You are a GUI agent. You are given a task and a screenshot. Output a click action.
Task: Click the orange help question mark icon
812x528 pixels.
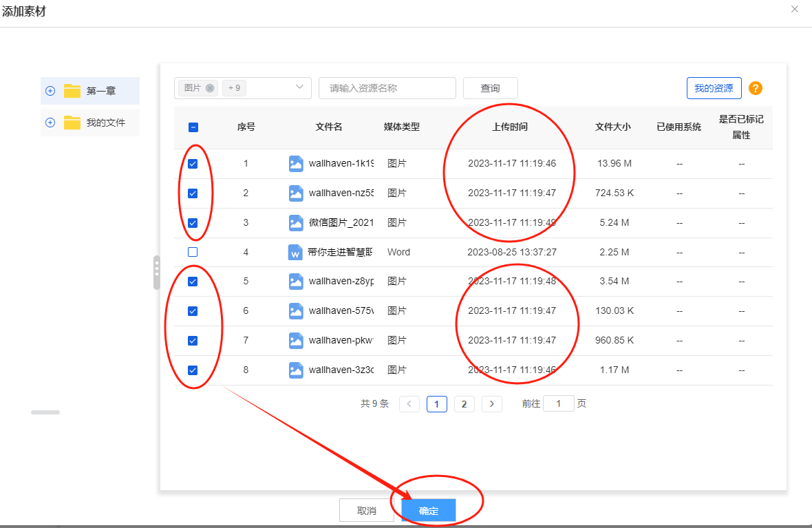(x=755, y=88)
